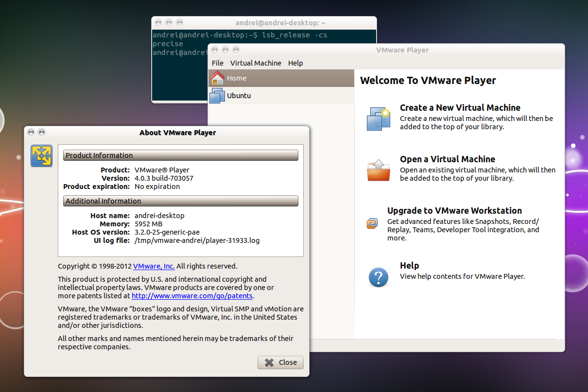Viewport: 588px width, 392px height.
Task: Open the VMware, Inc. link
Action: tap(154, 266)
